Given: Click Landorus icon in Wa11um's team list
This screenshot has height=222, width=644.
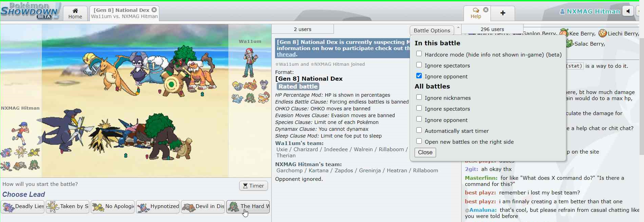Looking at the screenshot, I should [x=264, y=98].
